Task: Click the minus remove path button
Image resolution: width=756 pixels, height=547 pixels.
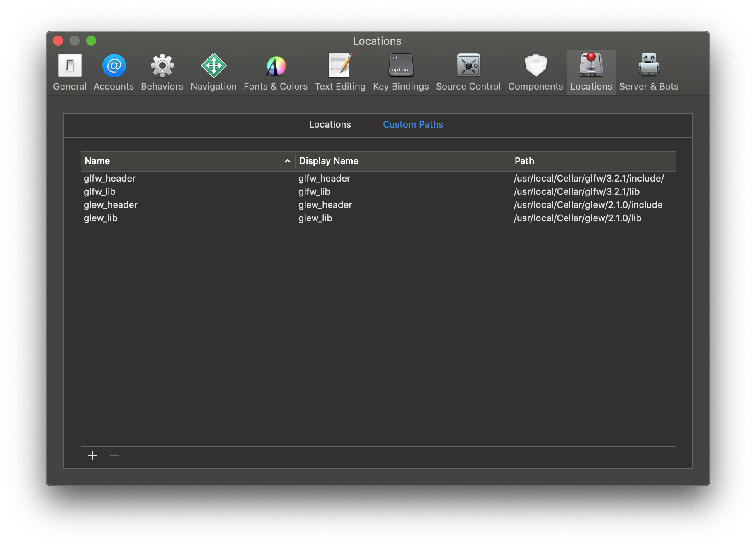Action: coord(114,455)
